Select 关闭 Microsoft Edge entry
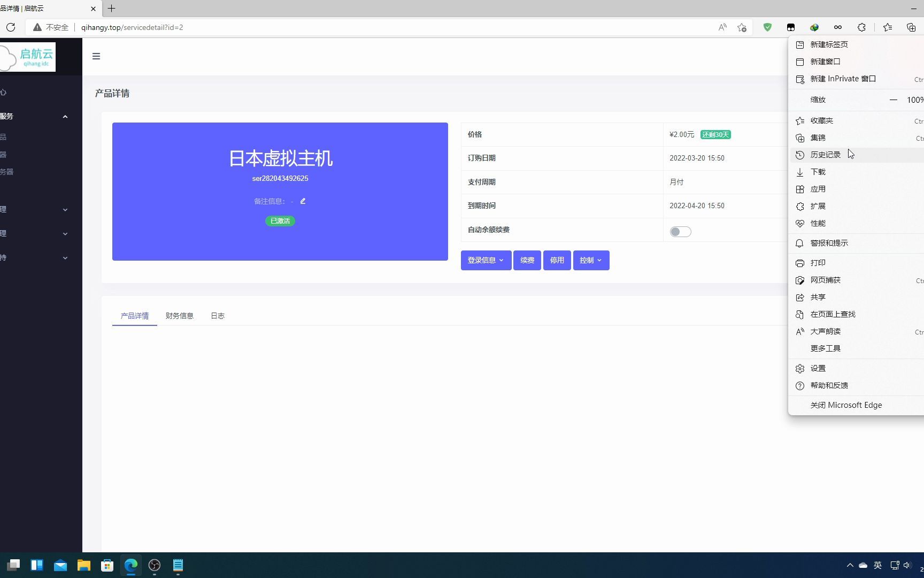This screenshot has width=924, height=578. (x=857, y=405)
